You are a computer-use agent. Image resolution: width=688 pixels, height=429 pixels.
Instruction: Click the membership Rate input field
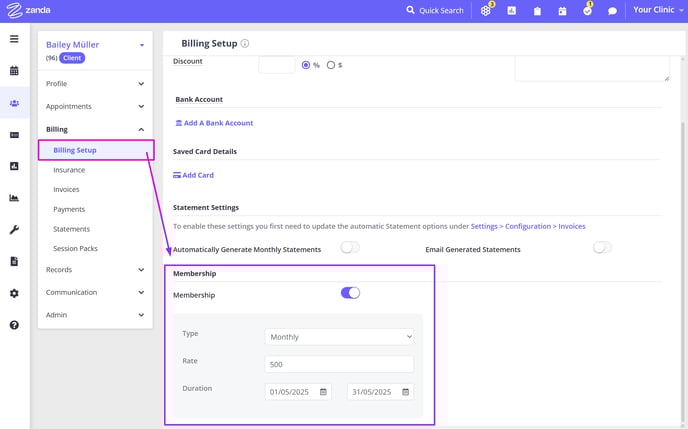point(339,364)
